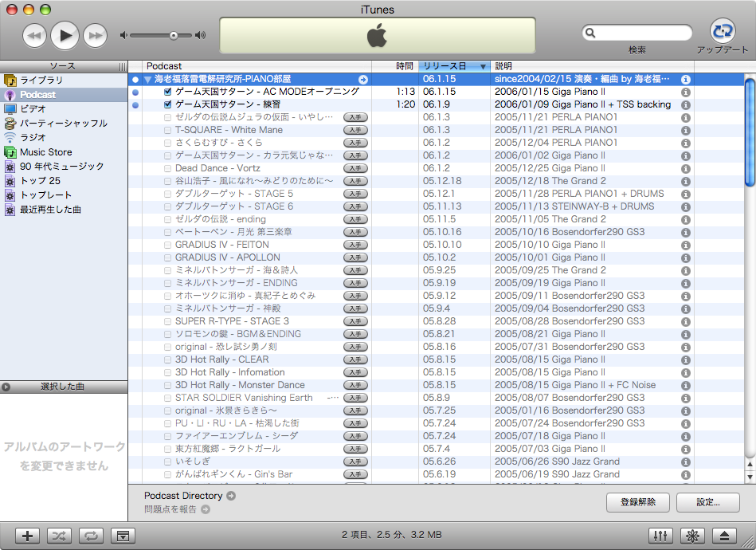Click リリース日 column sort arrow
The image size is (756, 550).
[483, 67]
